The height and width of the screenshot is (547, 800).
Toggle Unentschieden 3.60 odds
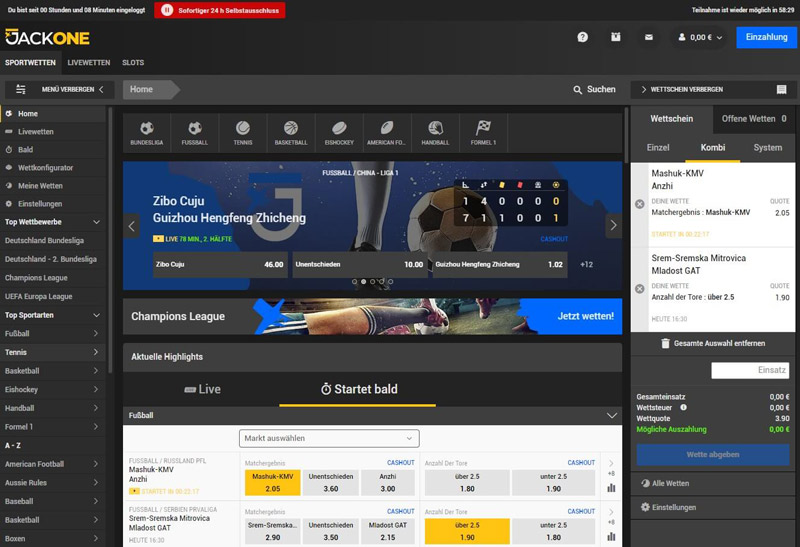click(331, 483)
